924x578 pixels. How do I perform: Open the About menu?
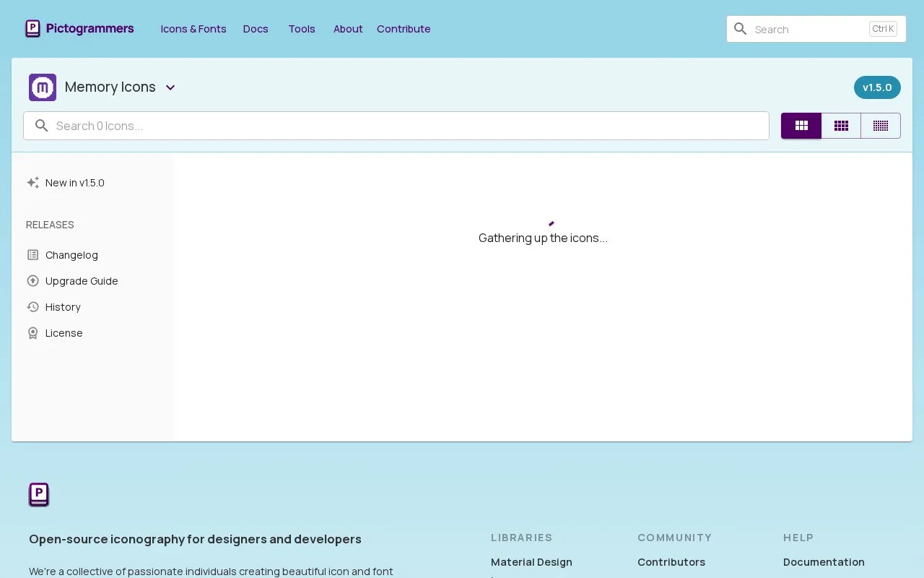[x=348, y=29]
